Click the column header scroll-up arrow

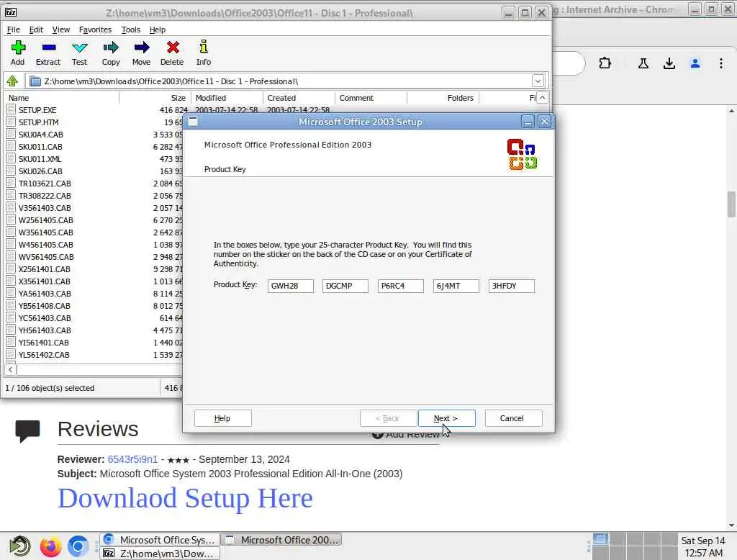coord(542,98)
